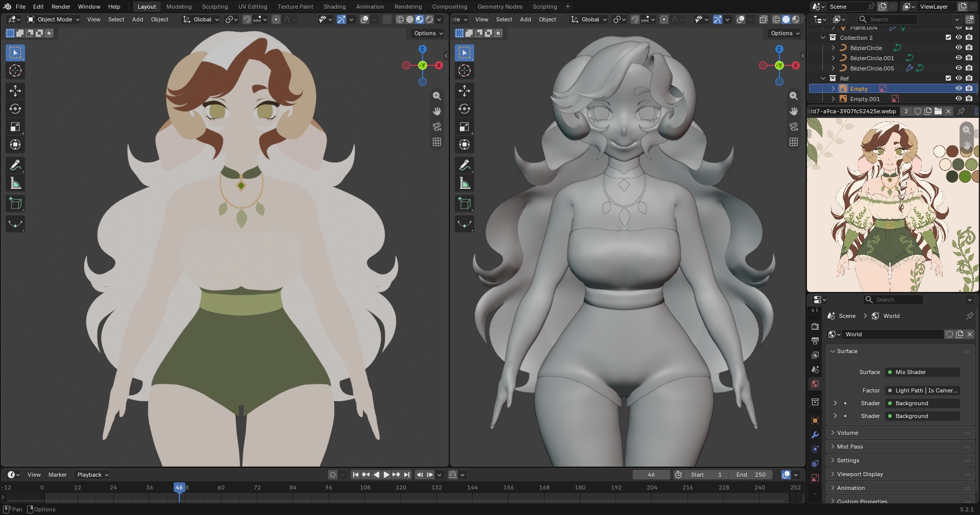Click the Options button in left viewport

(x=428, y=33)
